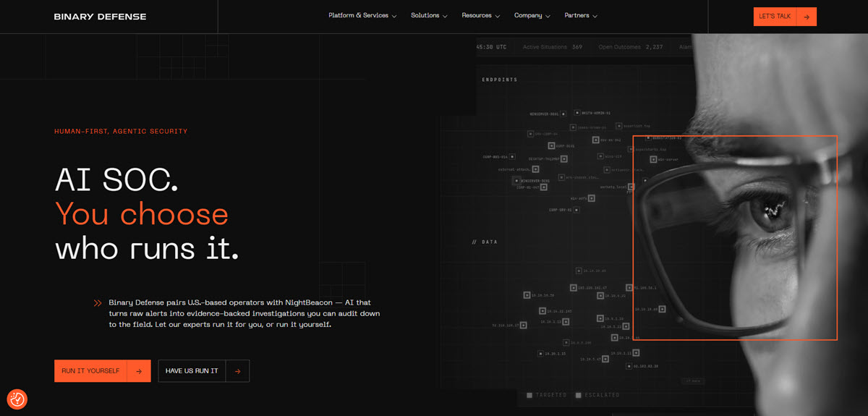The height and width of the screenshot is (416, 868).
Task: Click the Have Us Run It button
Action: pyautogui.click(x=204, y=371)
